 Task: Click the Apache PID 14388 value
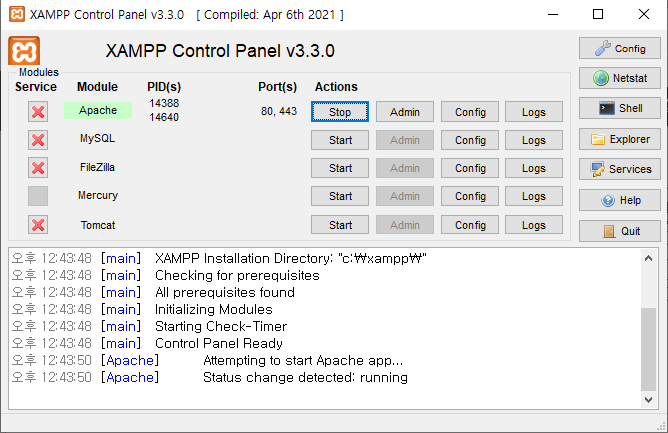tap(164, 103)
